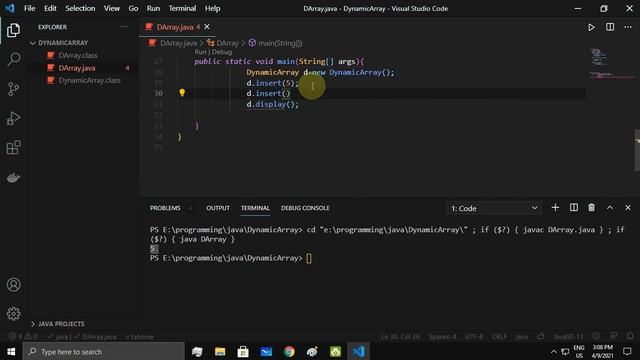Open the Source Control view
This screenshot has height=360, width=640.
pyautogui.click(x=13, y=89)
